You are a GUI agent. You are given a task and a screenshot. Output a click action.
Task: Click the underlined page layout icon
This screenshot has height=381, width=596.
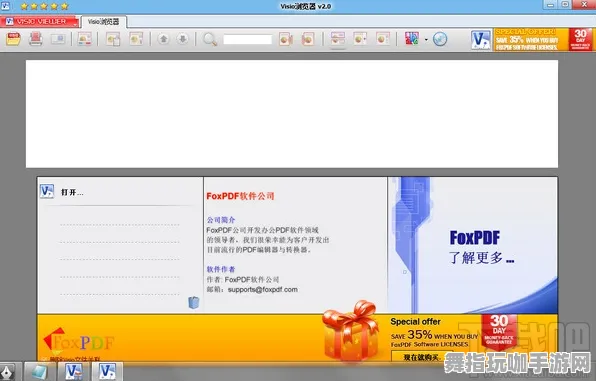(x=338, y=39)
